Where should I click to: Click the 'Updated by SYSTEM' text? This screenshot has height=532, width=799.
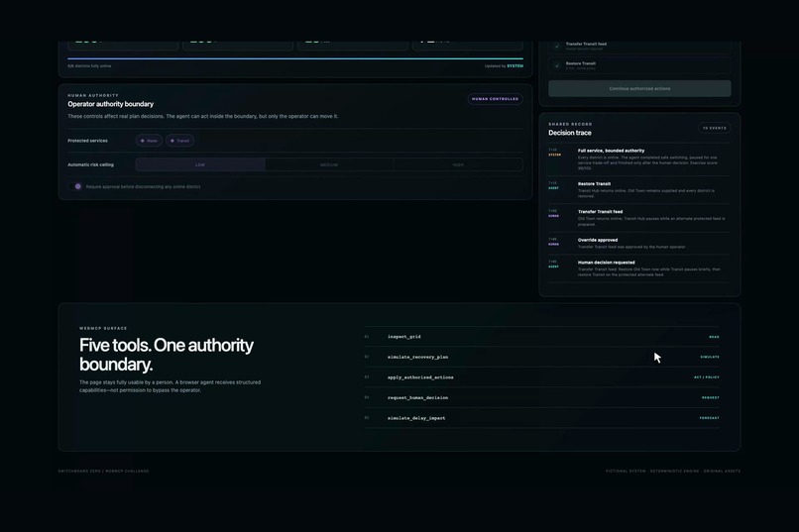click(x=504, y=65)
